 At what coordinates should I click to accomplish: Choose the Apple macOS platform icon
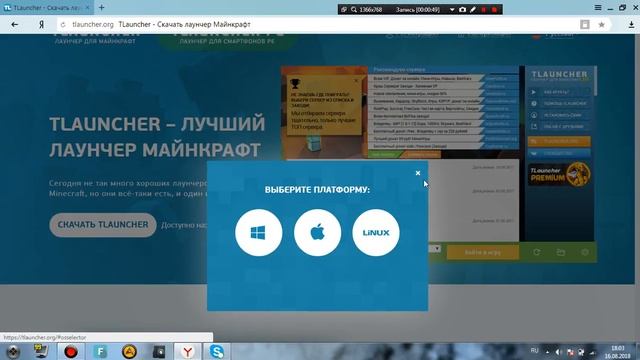pyautogui.click(x=317, y=233)
